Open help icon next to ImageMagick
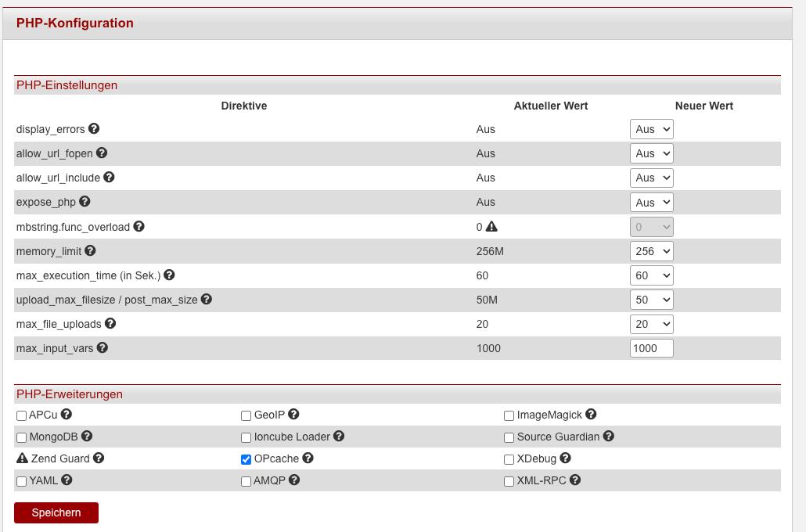This screenshot has width=806, height=532. 591,414
